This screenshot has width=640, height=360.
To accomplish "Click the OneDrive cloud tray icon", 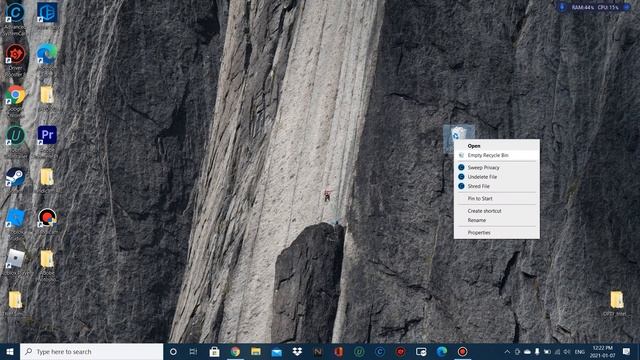I will [x=527, y=351].
